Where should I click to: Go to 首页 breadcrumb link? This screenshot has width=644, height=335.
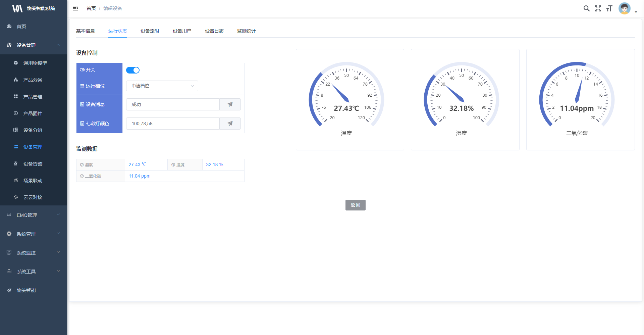pos(91,8)
